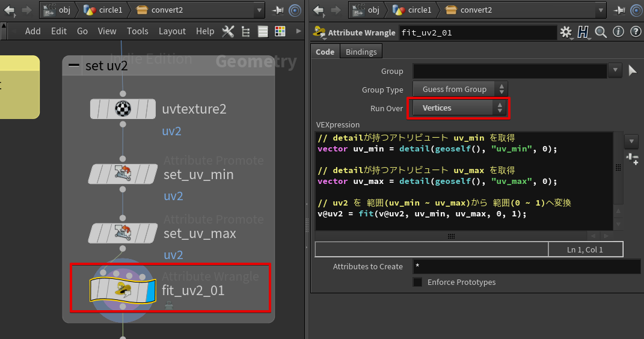
Task: Edit the node name field fit_uv2_01
Action: click(477, 33)
